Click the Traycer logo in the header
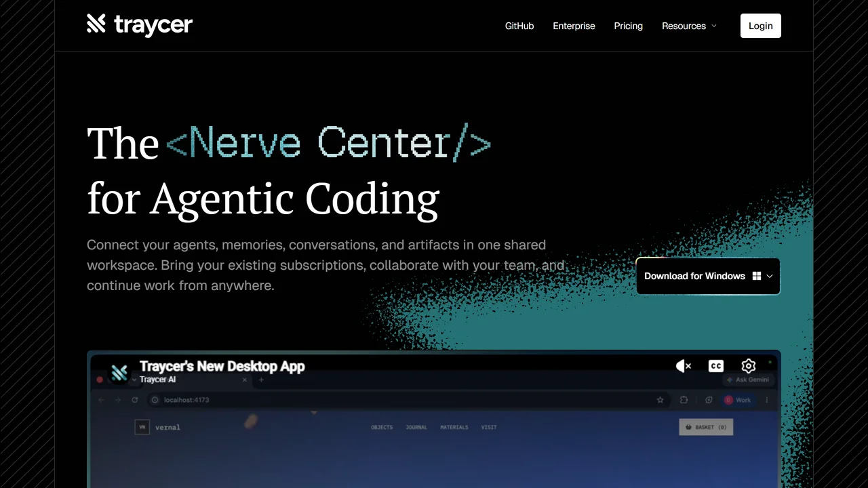Image resolution: width=868 pixels, height=488 pixels. [140, 25]
